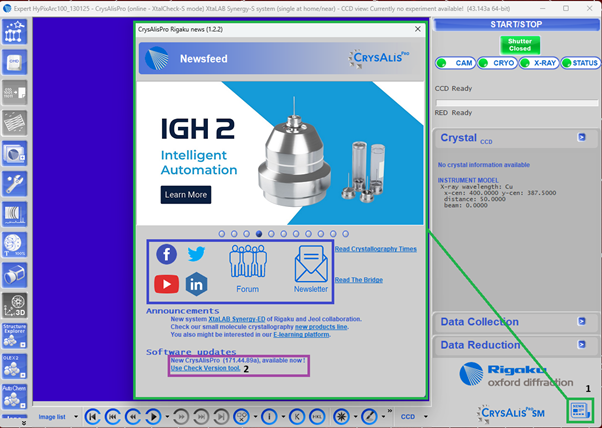Viewport: 602px width, 428px height.
Task: Jump to the first image frame
Action: [x=93, y=416]
